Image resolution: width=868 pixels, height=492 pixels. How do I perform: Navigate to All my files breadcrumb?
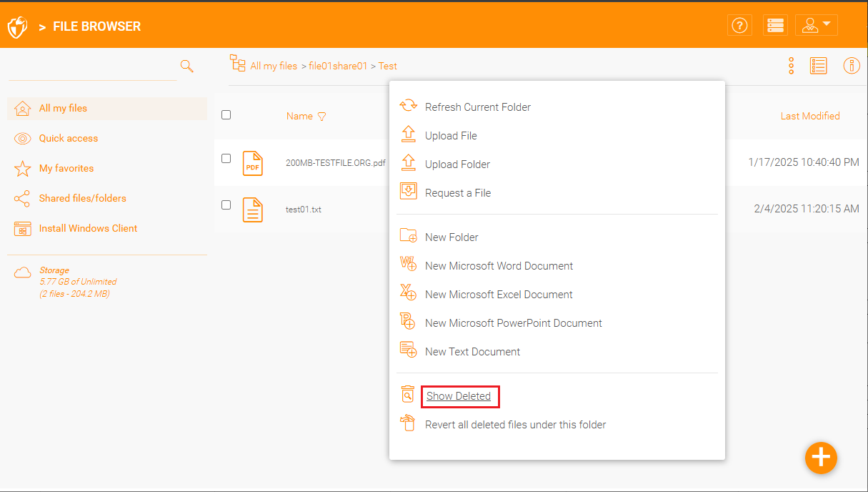(x=274, y=66)
